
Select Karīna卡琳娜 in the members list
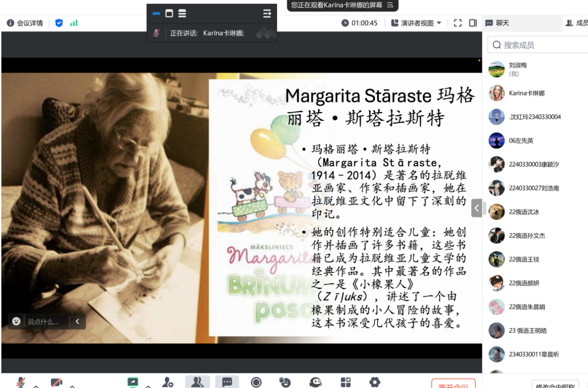coord(526,93)
